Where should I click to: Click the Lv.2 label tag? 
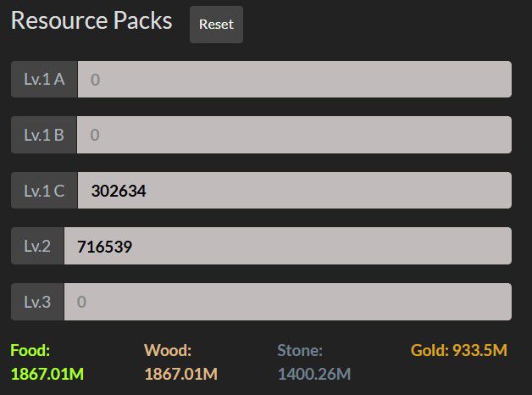tap(37, 246)
